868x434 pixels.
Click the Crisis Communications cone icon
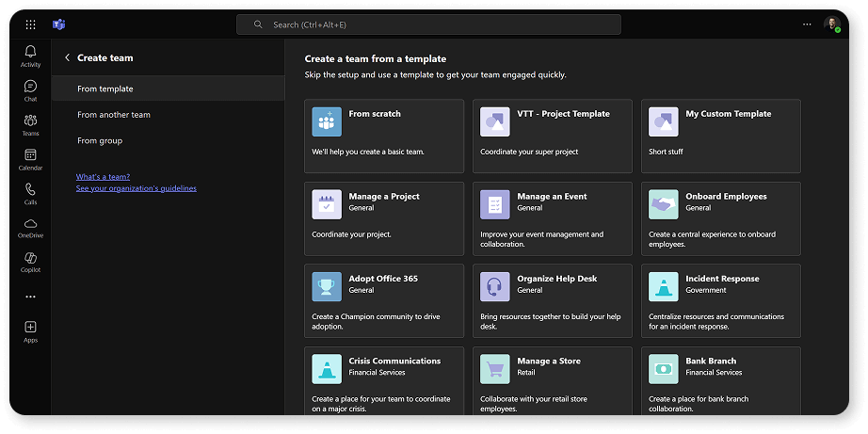click(327, 369)
